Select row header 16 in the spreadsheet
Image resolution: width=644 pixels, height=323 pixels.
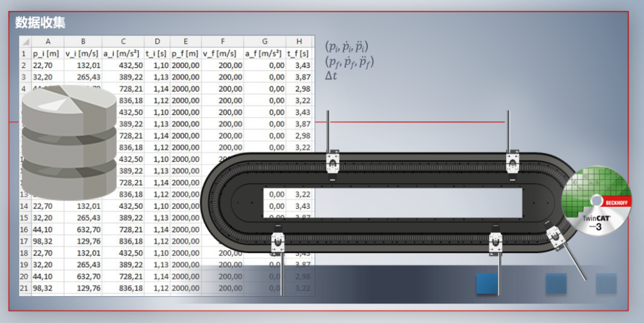pos(24,229)
